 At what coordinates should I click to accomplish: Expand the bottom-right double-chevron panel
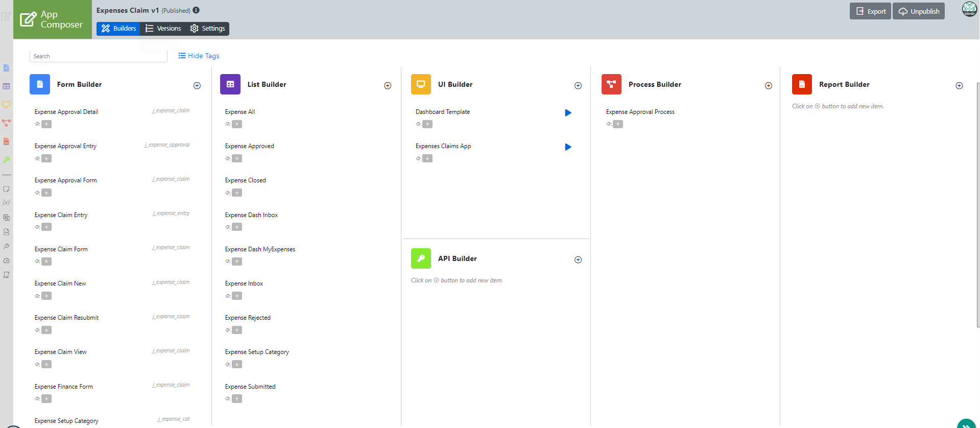click(966, 425)
